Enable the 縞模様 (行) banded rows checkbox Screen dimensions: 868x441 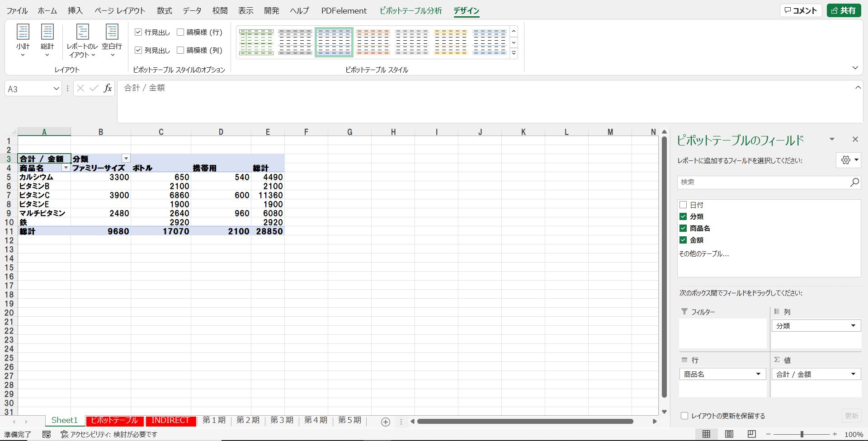(180, 32)
